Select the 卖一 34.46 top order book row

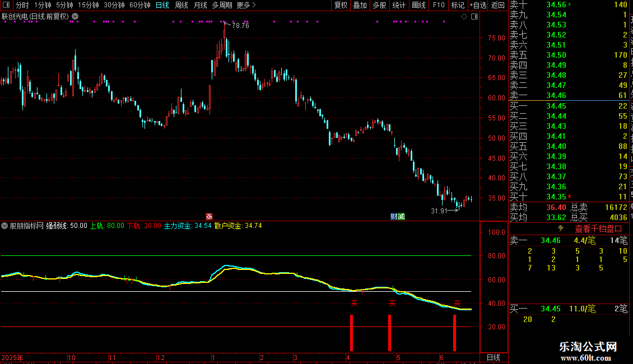click(x=569, y=95)
